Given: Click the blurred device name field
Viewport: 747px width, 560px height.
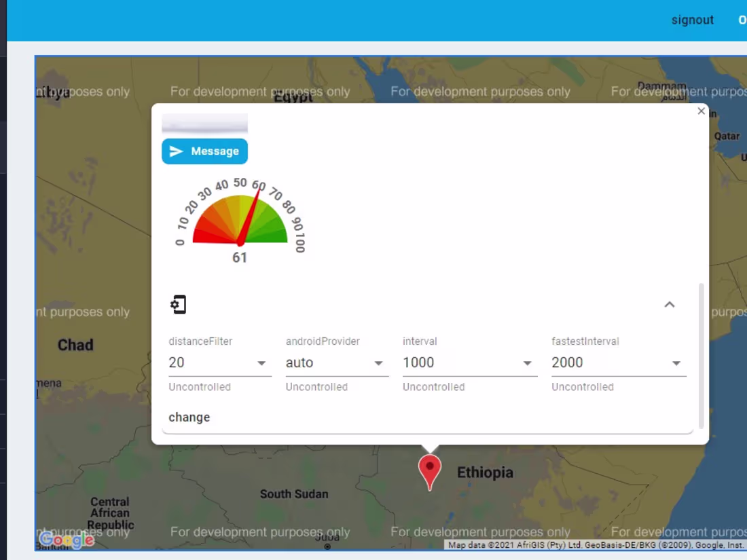Looking at the screenshot, I should point(204,123).
